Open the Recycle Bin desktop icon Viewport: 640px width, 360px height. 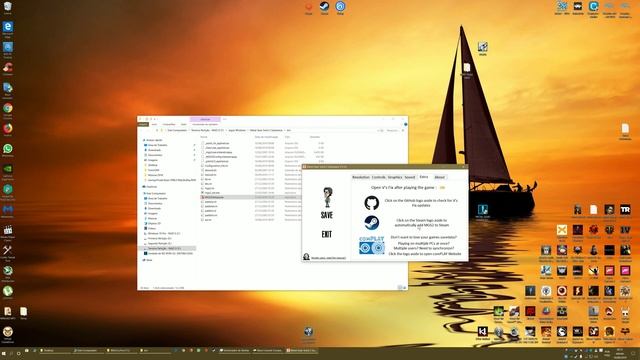[x=8, y=7]
